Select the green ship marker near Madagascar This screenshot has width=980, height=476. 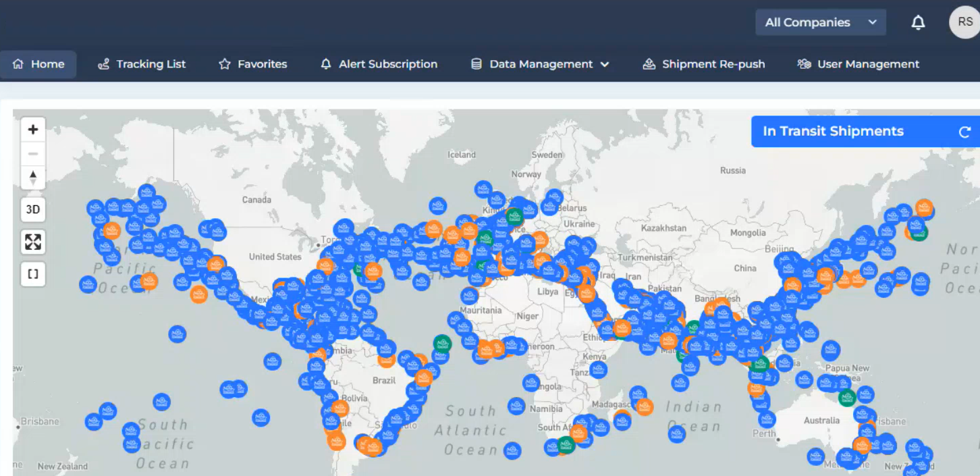coord(566,444)
